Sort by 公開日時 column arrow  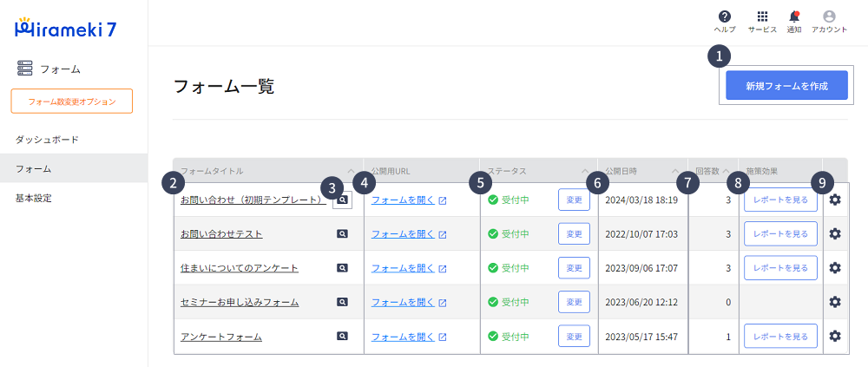[x=675, y=171]
